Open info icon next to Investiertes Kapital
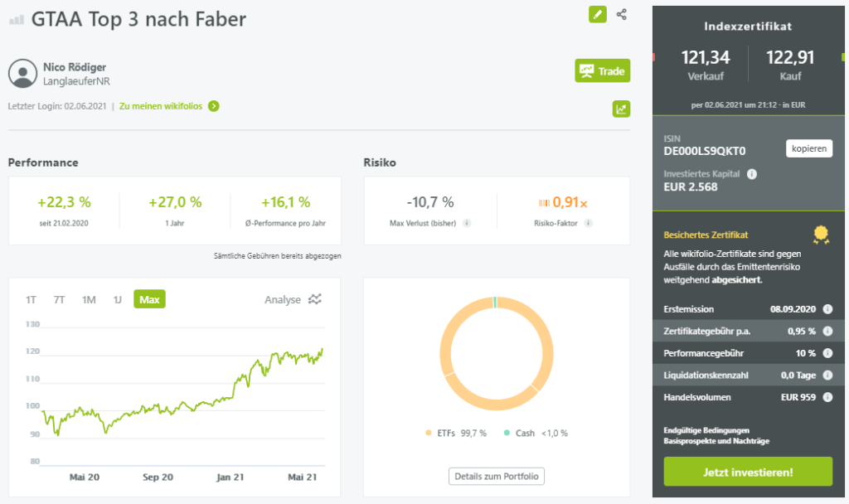849x504 pixels. click(751, 174)
